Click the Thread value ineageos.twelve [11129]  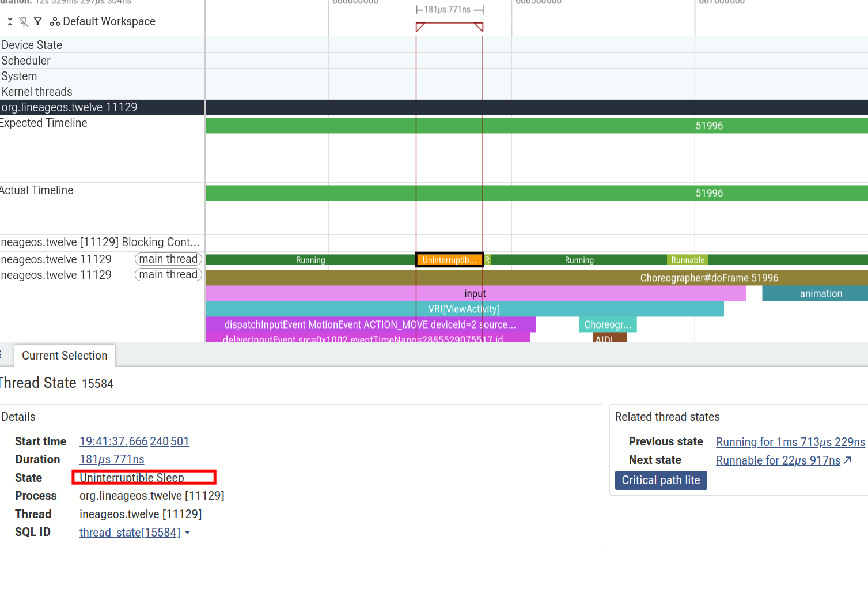[141, 514]
